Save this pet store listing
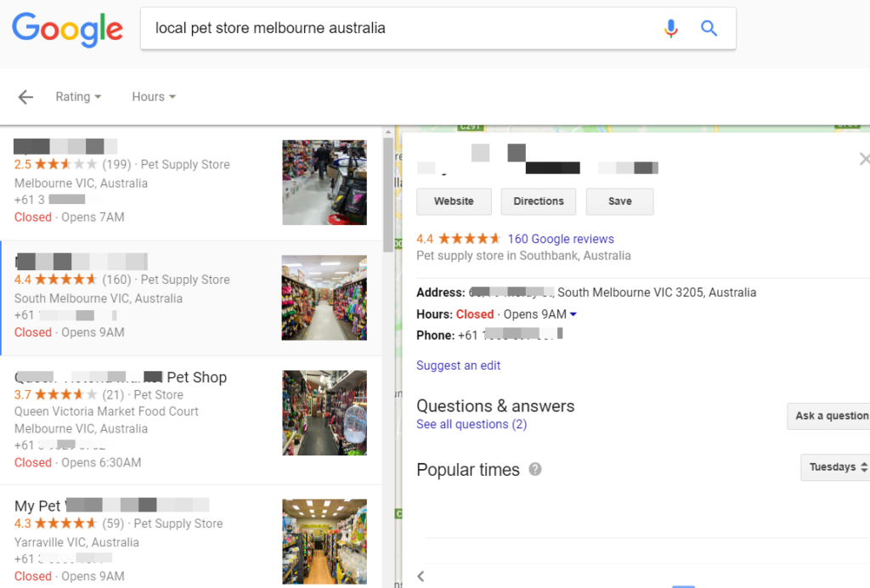The image size is (870, 588). tap(620, 201)
